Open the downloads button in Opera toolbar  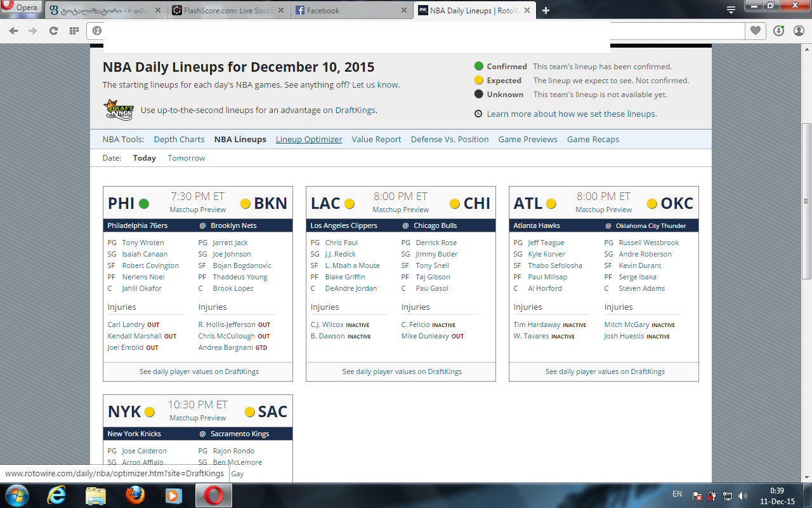pyautogui.click(x=778, y=30)
